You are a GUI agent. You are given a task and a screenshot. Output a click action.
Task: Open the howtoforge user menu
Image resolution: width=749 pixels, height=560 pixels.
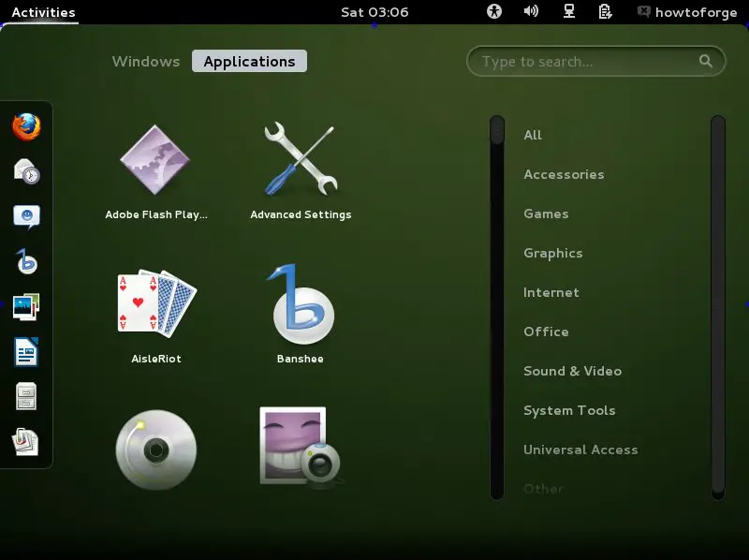[x=687, y=12]
